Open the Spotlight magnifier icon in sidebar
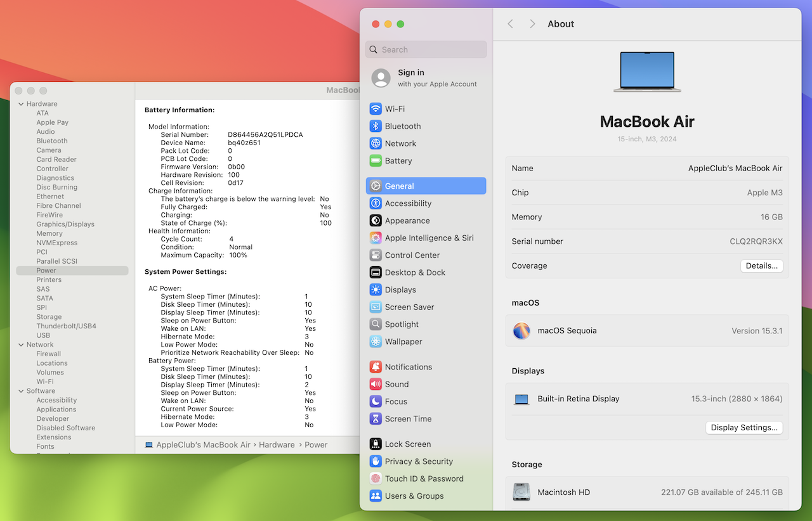Image resolution: width=812 pixels, height=521 pixels. coord(376,324)
